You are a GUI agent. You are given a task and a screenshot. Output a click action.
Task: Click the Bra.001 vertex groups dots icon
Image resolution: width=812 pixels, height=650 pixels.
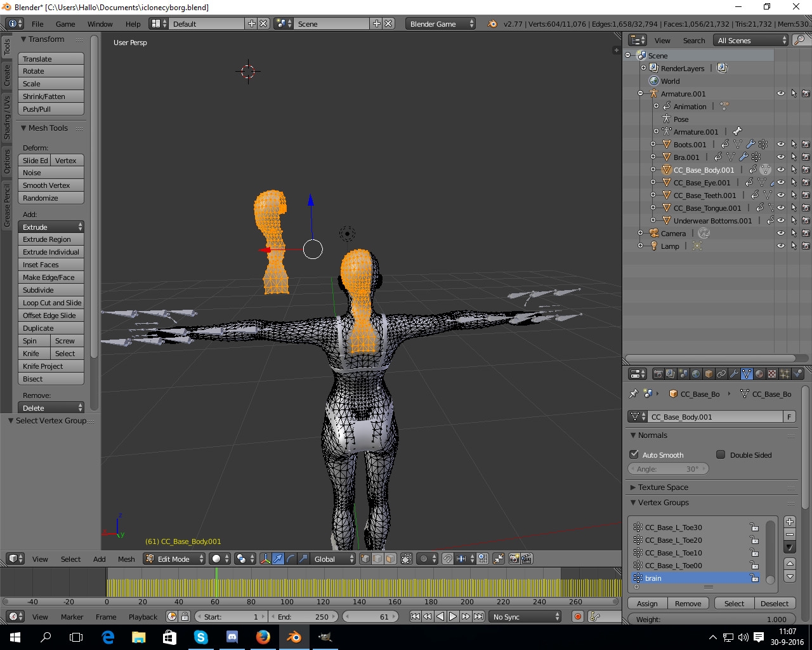[756, 157]
